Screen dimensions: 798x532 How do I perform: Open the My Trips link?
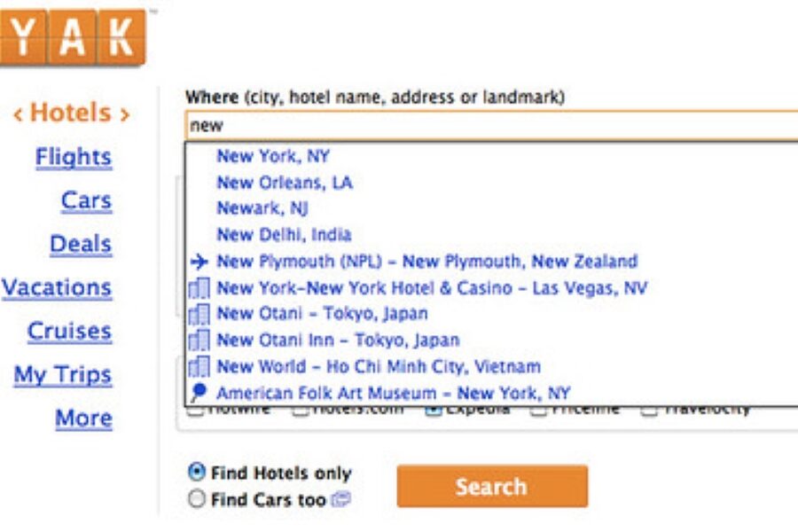(x=62, y=374)
